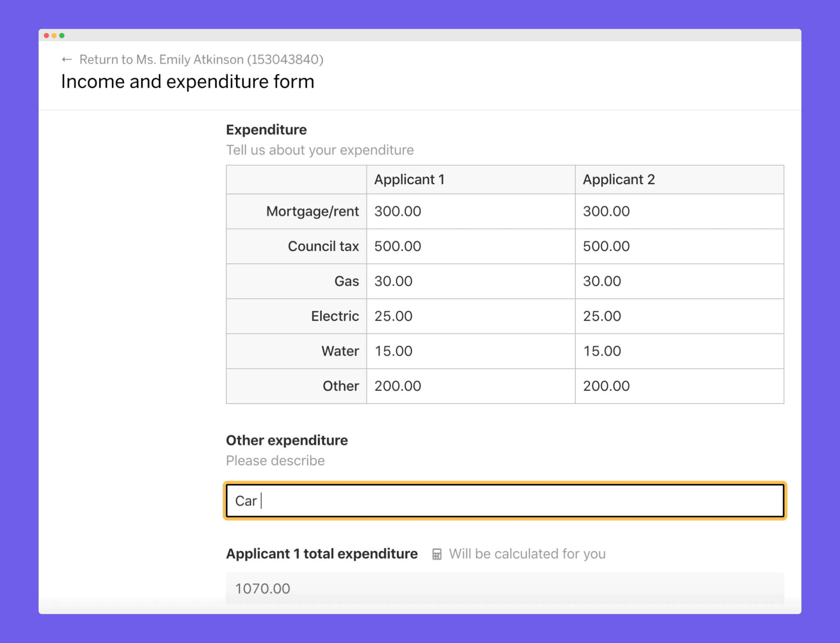This screenshot has height=643, width=840.
Task: Click Applicant 1 Gas value 30.00
Action: click(393, 281)
